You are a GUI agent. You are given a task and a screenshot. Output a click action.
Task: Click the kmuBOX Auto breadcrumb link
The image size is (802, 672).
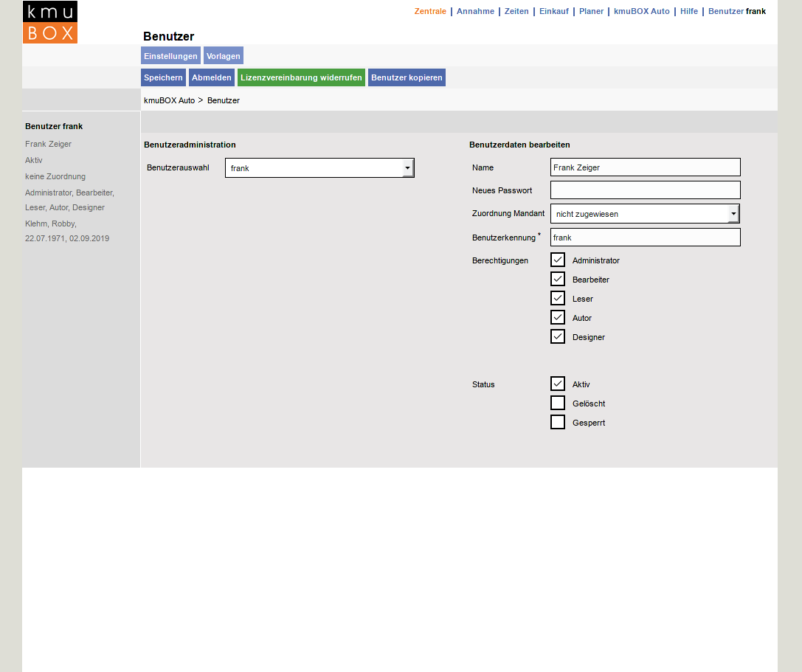pyautogui.click(x=169, y=100)
